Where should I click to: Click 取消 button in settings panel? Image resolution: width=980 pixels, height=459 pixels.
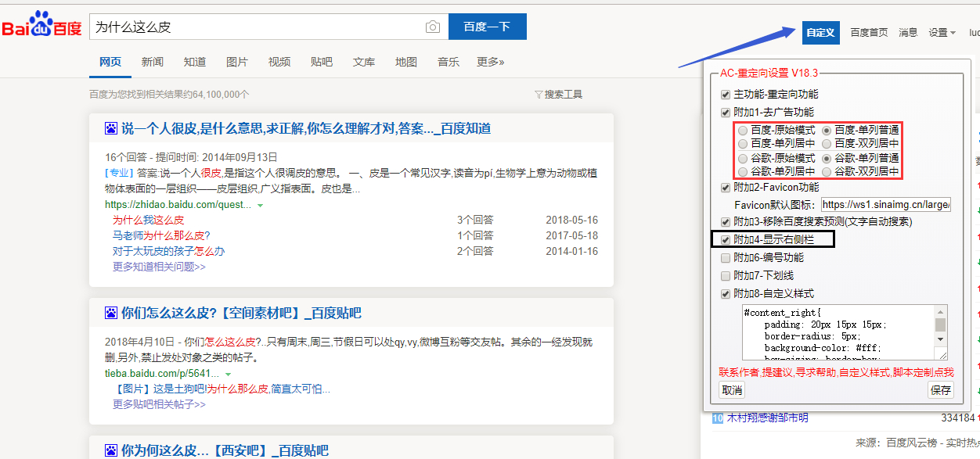point(732,390)
